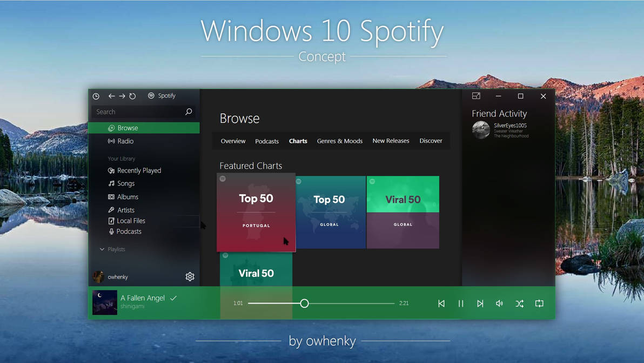
Task: Focus the Search input field
Action: pyautogui.click(x=143, y=112)
